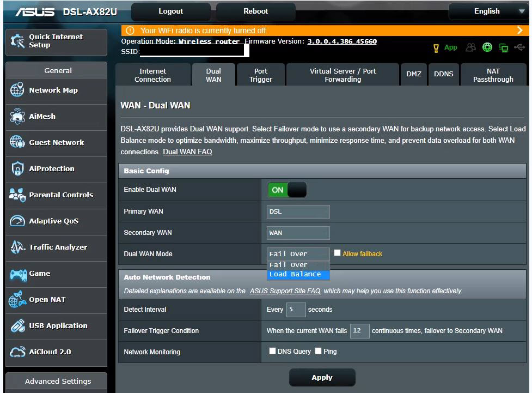532x393 pixels.
Task: Click the AiMesh sidebar icon
Action: [x=17, y=116]
